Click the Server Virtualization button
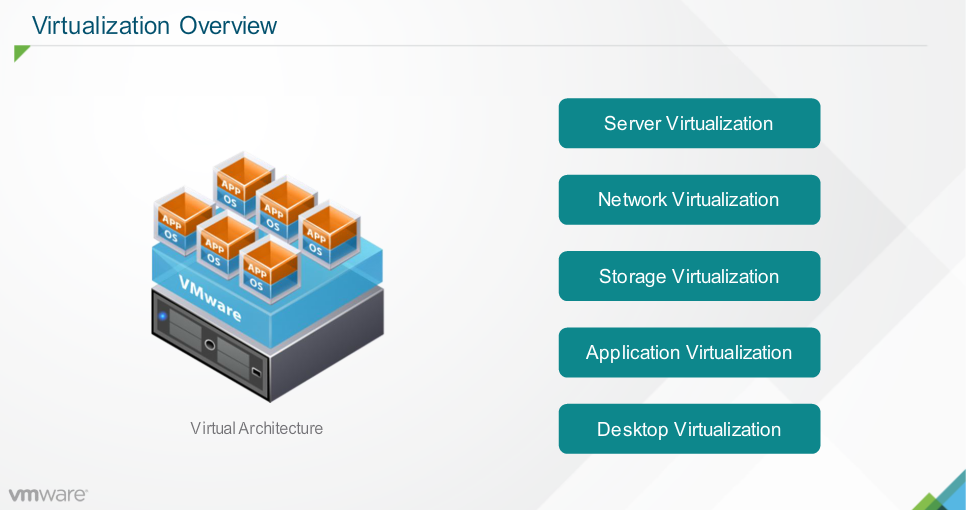This screenshot has width=966, height=510. (689, 123)
